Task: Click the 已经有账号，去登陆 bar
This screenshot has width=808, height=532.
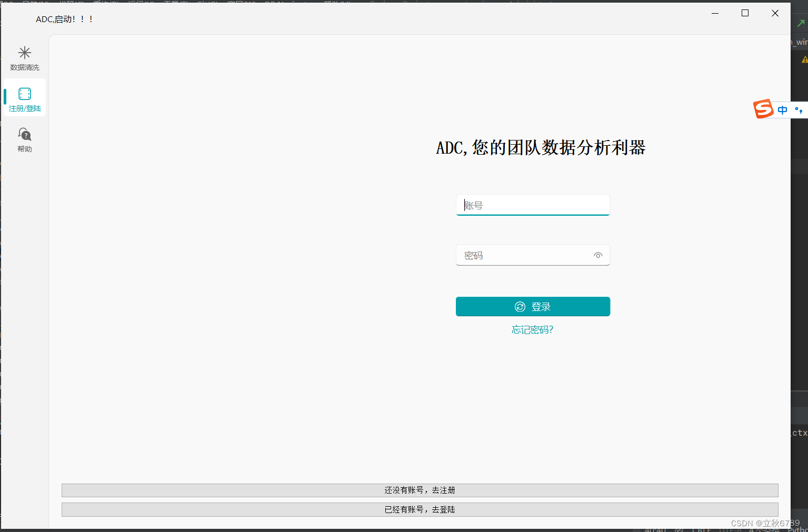Action: [x=420, y=509]
